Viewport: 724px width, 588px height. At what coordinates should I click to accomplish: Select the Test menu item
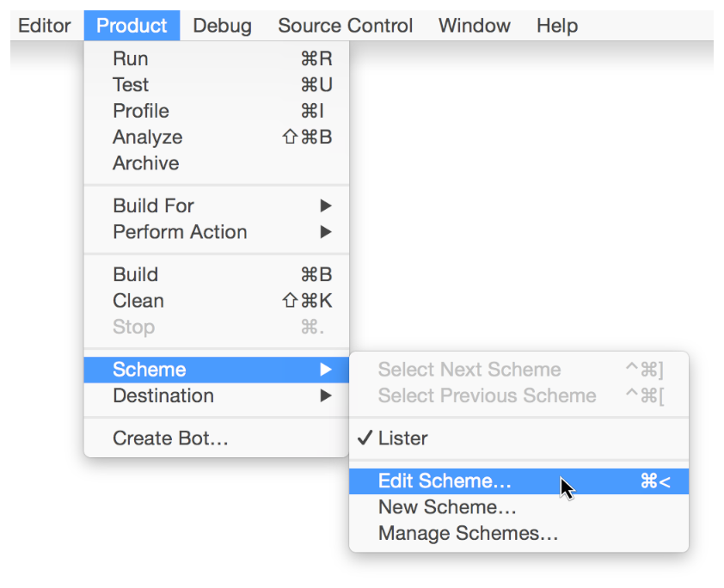coord(131,84)
